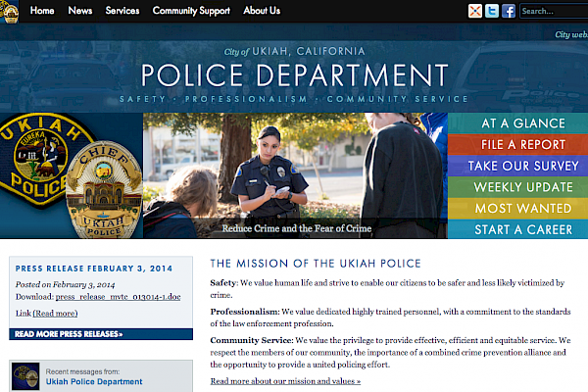Click Read More Press Releases bar
Screen dimensions: 588x392
tap(69, 333)
